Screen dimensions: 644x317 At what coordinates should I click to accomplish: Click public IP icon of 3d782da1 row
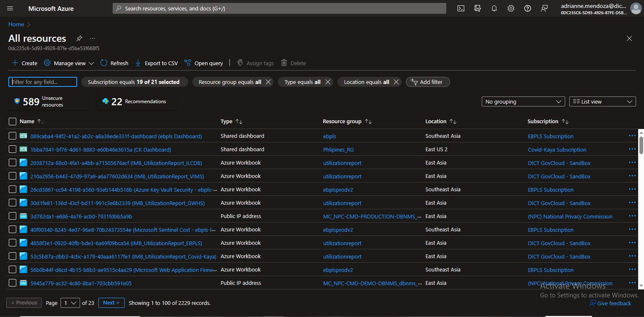pyautogui.click(x=23, y=216)
